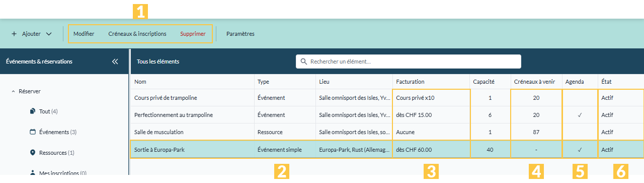Select the row Perfectionnement au trampoline
Screen dimensions: 644x183
(x=387, y=115)
